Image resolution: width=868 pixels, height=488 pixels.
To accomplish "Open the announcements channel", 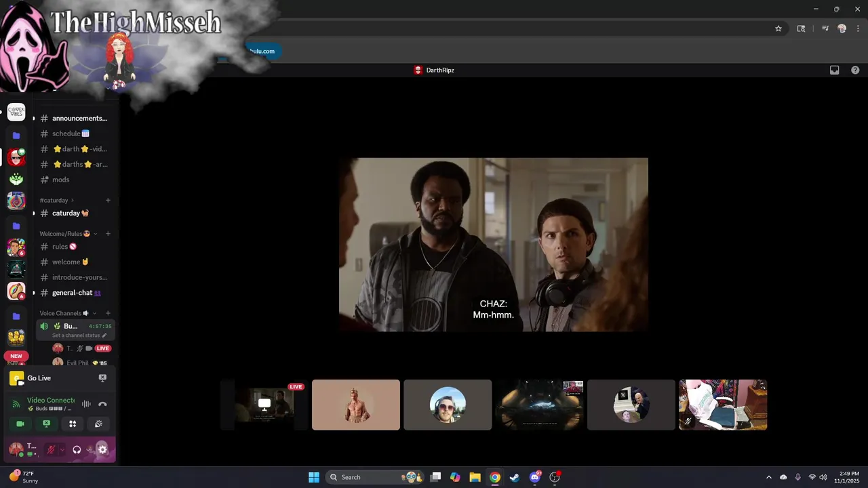I will pyautogui.click(x=75, y=118).
